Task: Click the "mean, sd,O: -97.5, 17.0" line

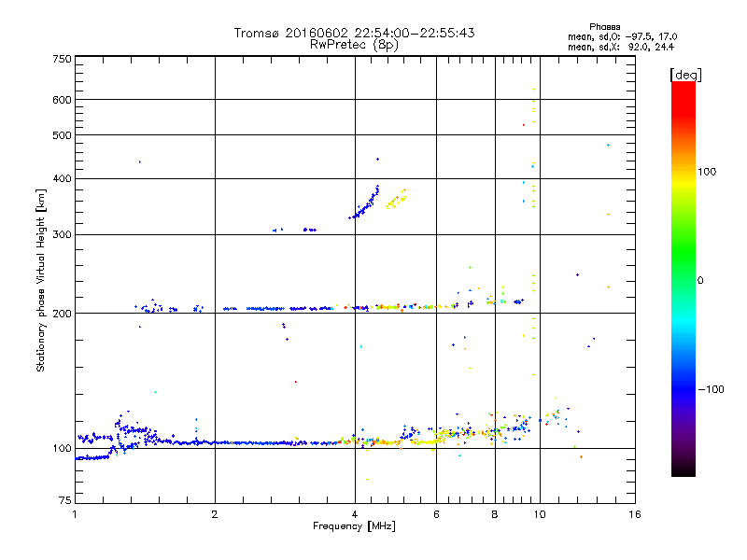Action: point(622,36)
